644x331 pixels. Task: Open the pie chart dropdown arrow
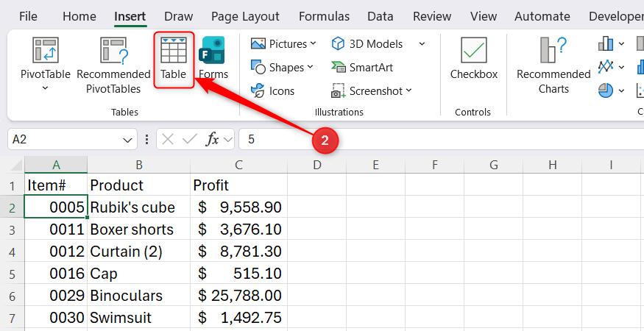click(x=621, y=90)
